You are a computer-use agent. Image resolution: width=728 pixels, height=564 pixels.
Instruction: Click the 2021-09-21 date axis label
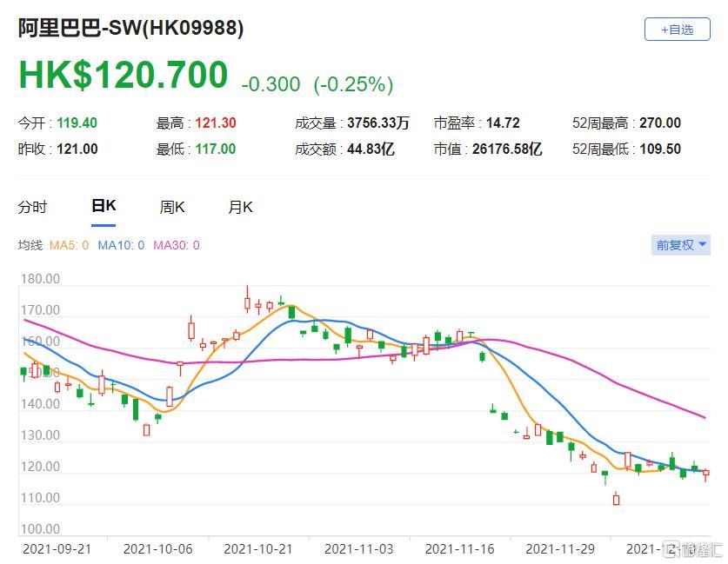(x=57, y=549)
